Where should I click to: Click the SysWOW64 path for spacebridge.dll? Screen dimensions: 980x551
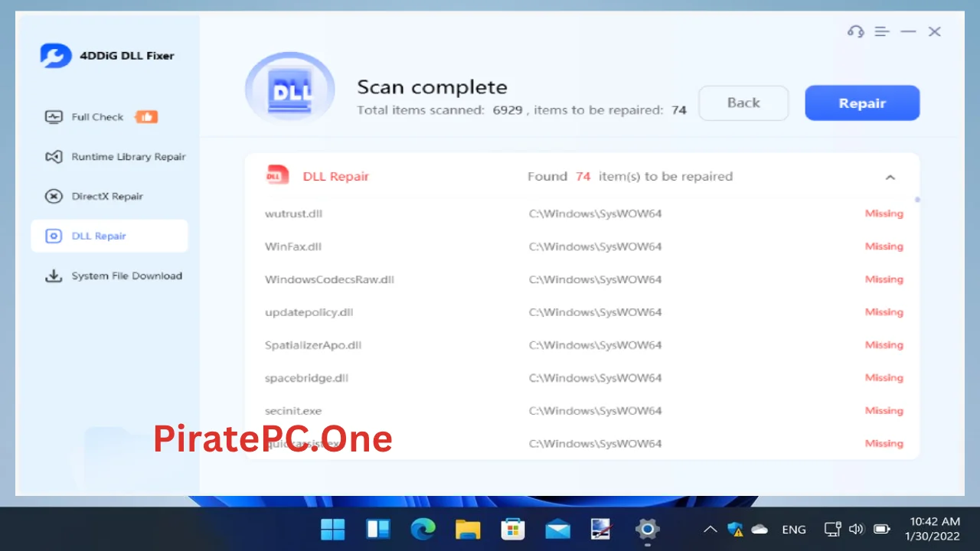tap(595, 378)
